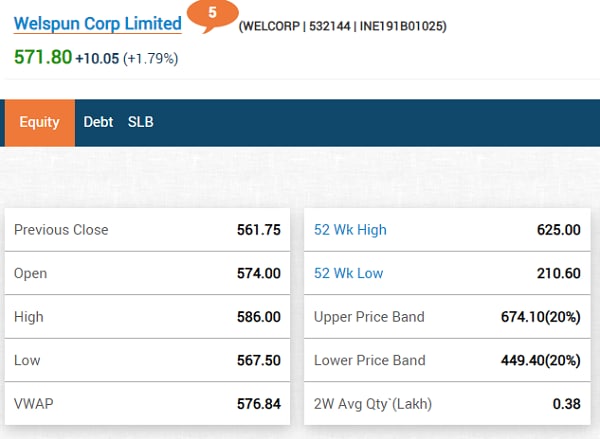600x439 pixels.
Task: Click the High value 586.00
Action: point(257,317)
